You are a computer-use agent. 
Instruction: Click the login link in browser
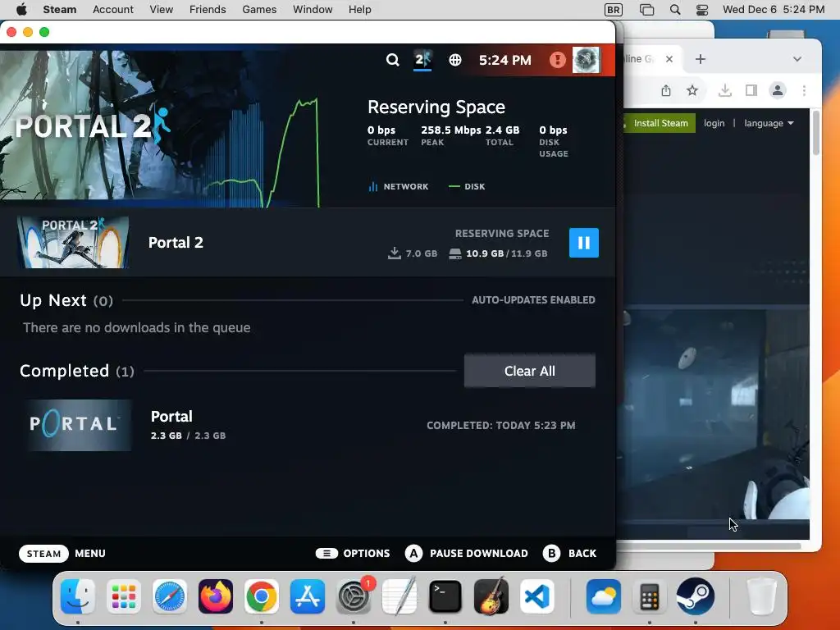click(714, 123)
